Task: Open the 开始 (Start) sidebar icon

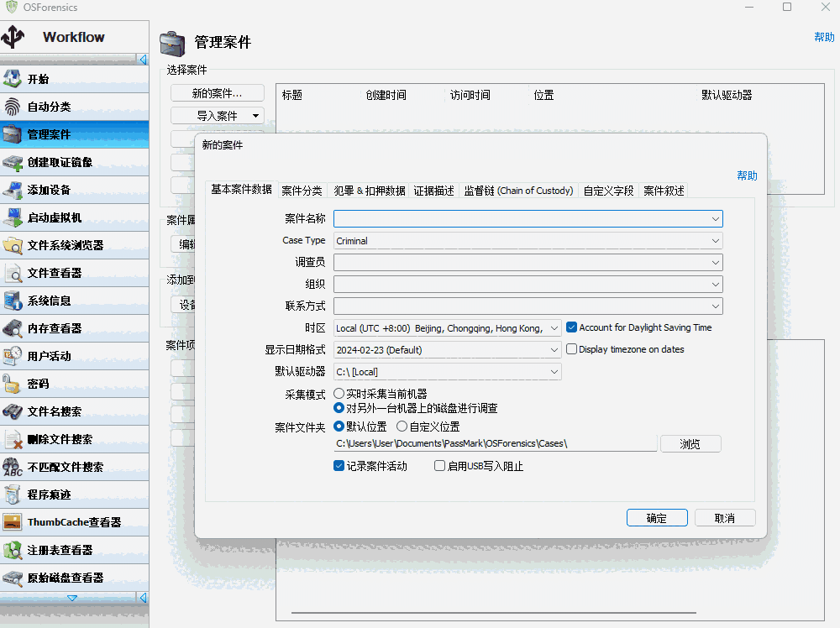Action: tap(13, 79)
